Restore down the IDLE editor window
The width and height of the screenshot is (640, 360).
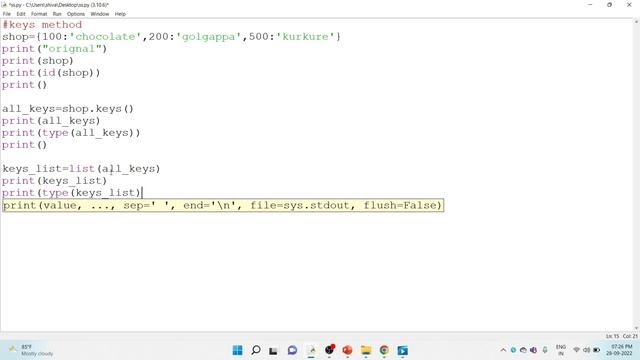[x=609, y=5]
